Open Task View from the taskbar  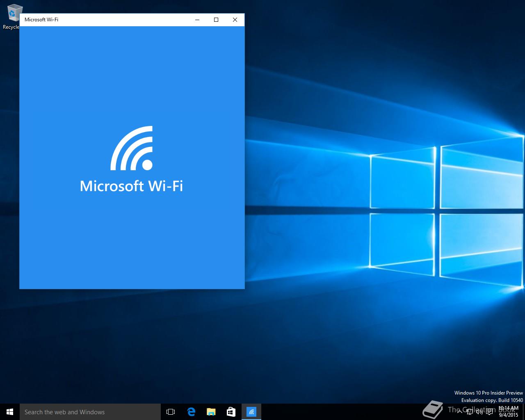(171, 412)
